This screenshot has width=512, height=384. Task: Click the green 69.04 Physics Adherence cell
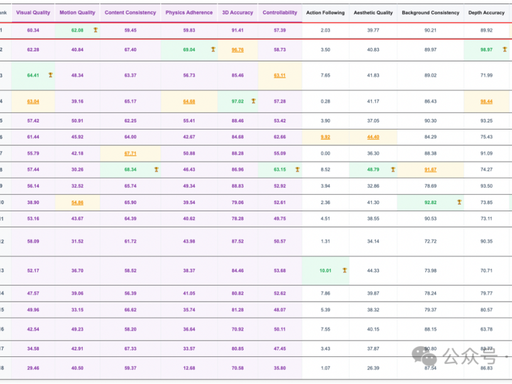189,49
